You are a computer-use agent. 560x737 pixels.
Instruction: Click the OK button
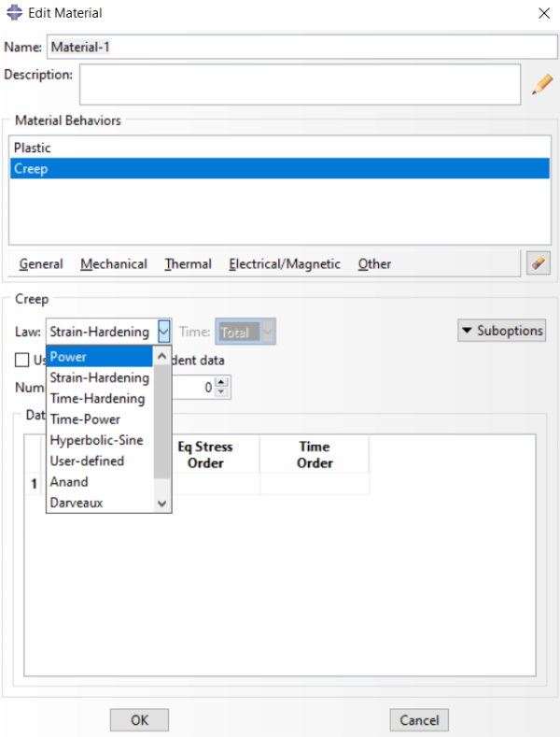(139, 720)
